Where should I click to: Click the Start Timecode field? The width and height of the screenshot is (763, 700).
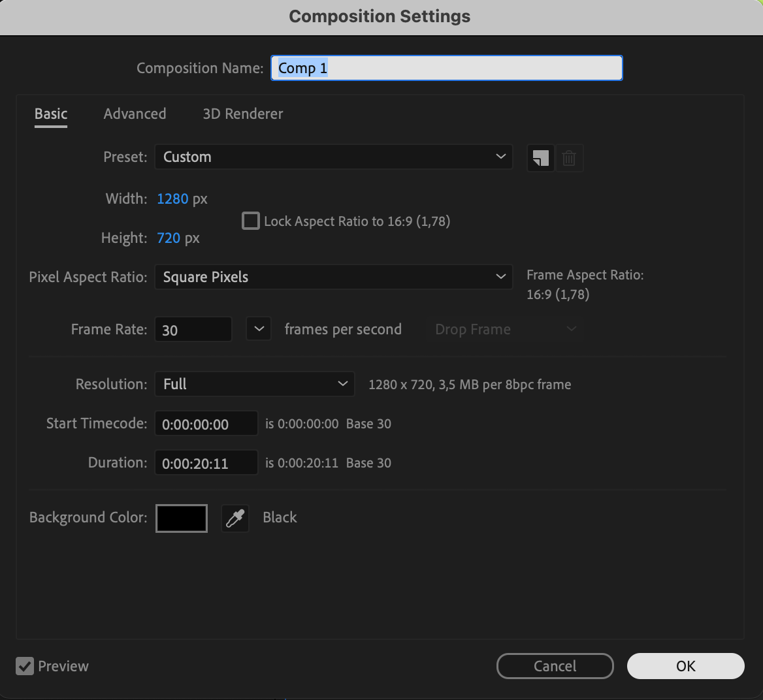pyautogui.click(x=206, y=424)
